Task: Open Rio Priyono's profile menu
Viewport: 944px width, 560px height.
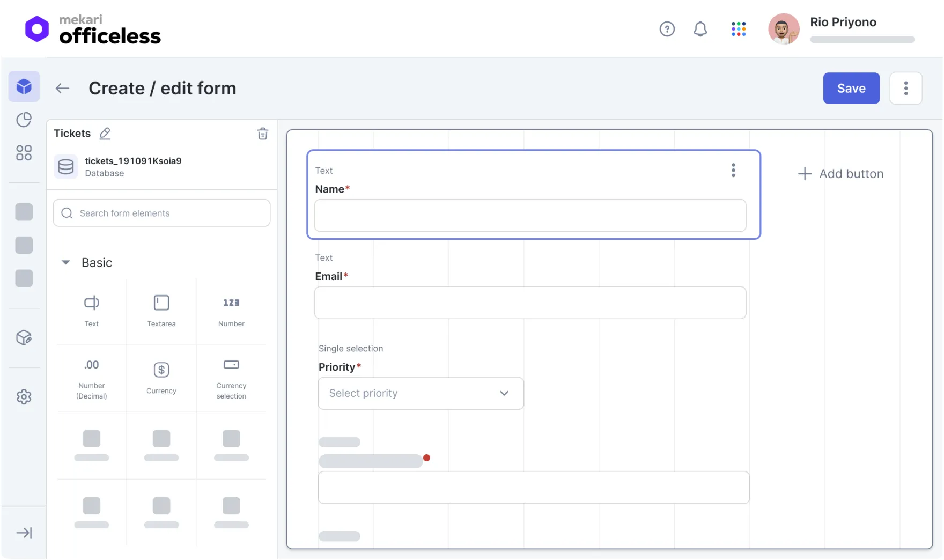Action: click(842, 29)
